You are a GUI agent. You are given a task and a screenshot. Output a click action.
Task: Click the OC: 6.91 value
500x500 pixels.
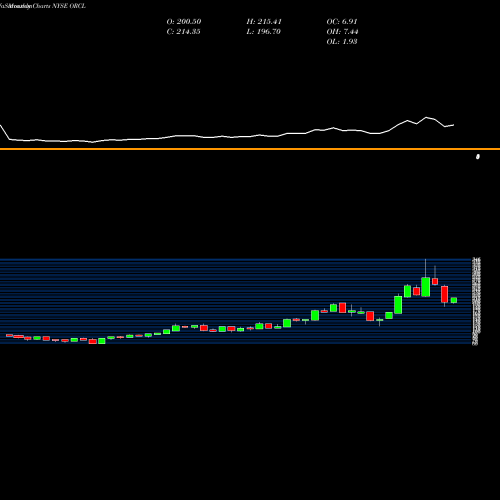click(342, 22)
